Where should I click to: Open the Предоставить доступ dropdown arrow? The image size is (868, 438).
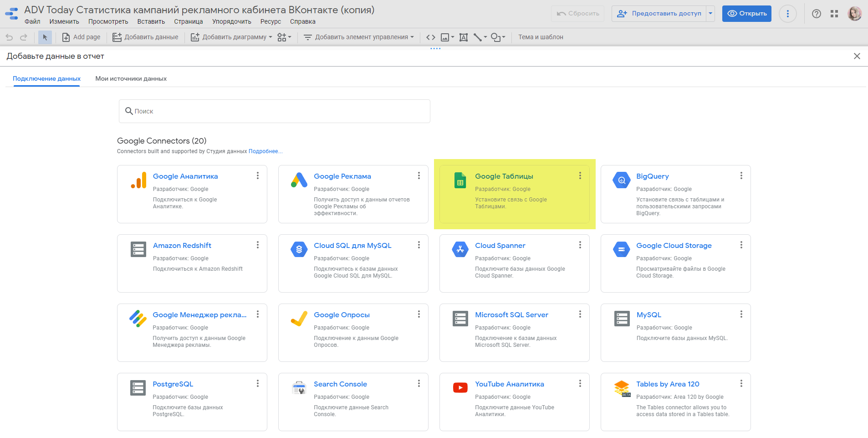click(x=710, y=14)
